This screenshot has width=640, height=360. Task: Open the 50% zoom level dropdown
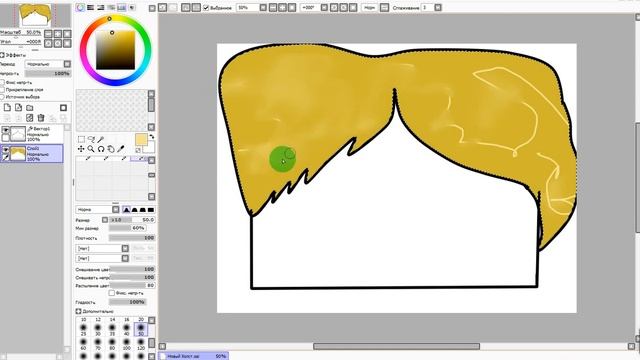point(263,7)
